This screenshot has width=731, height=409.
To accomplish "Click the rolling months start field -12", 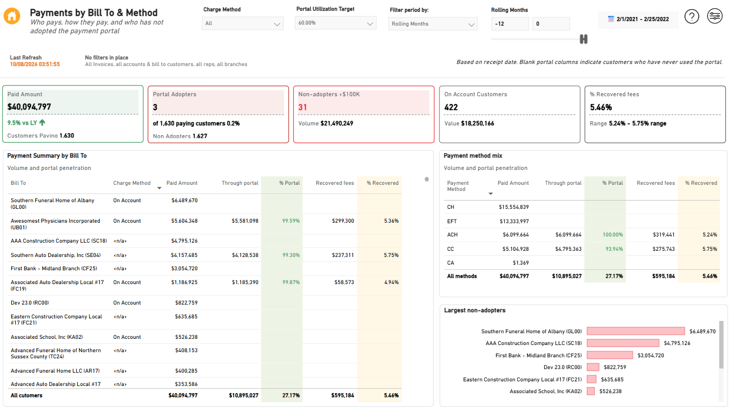I will coord(510,24).
